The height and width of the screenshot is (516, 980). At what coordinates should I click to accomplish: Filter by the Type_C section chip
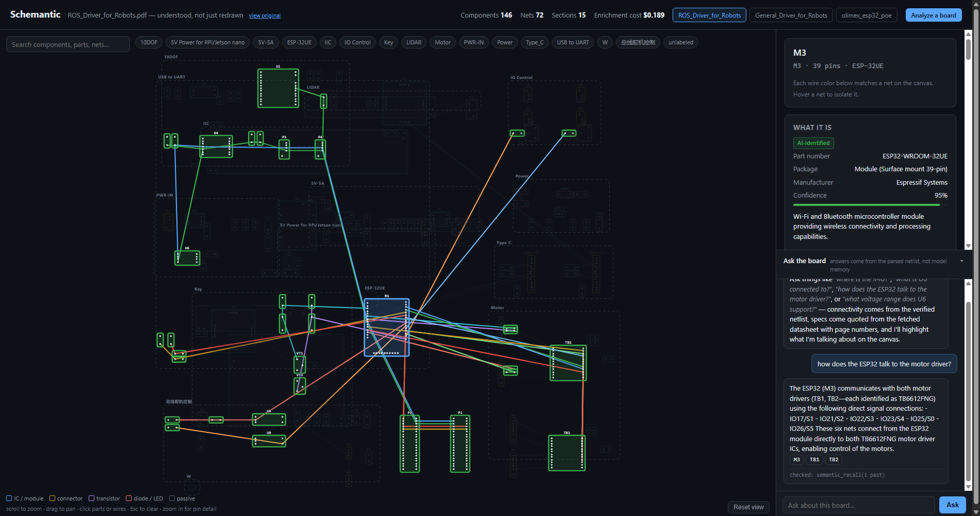(x=534, y=42)
